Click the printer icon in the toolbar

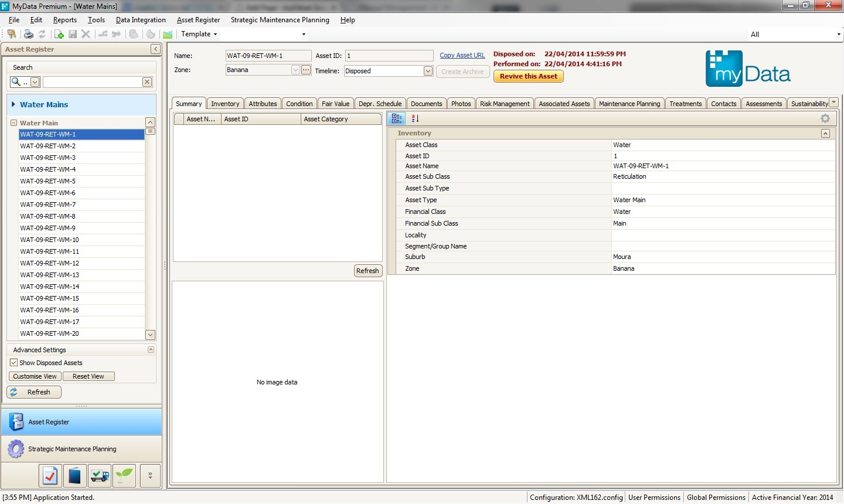pyautogui.click(x=28, y=34)
